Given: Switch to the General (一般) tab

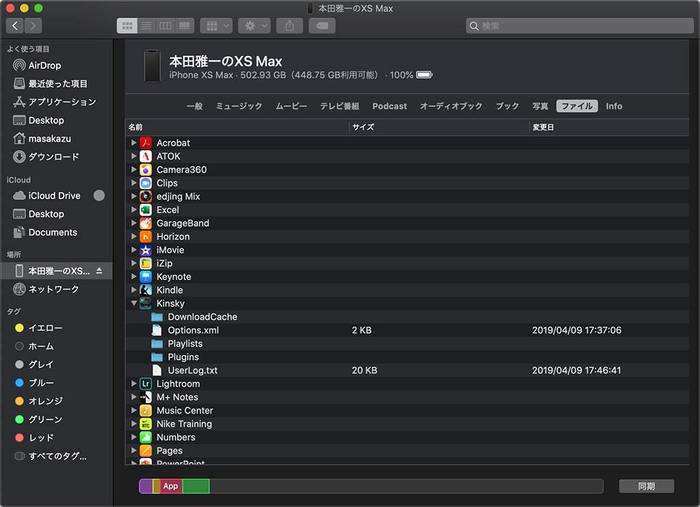Looking at the screenshot, I should coord(195,106).
